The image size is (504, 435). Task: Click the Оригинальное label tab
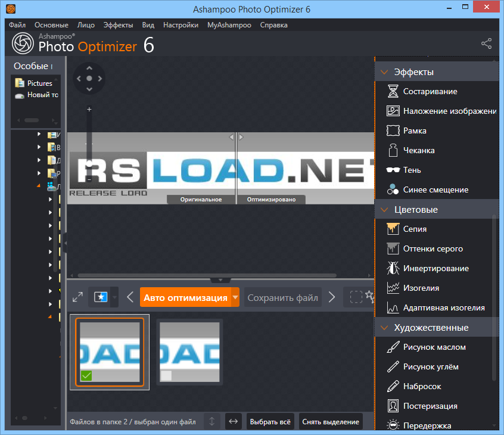point(201,200)
